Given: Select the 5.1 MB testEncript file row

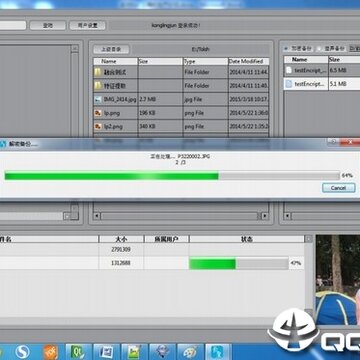Looking at the screenshot, I should coord(322,84).
